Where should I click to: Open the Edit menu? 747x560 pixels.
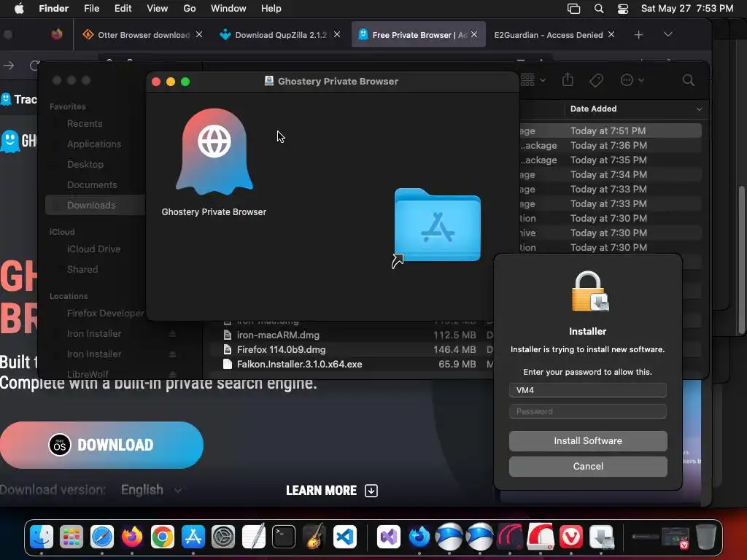click(x=123, y=9)
